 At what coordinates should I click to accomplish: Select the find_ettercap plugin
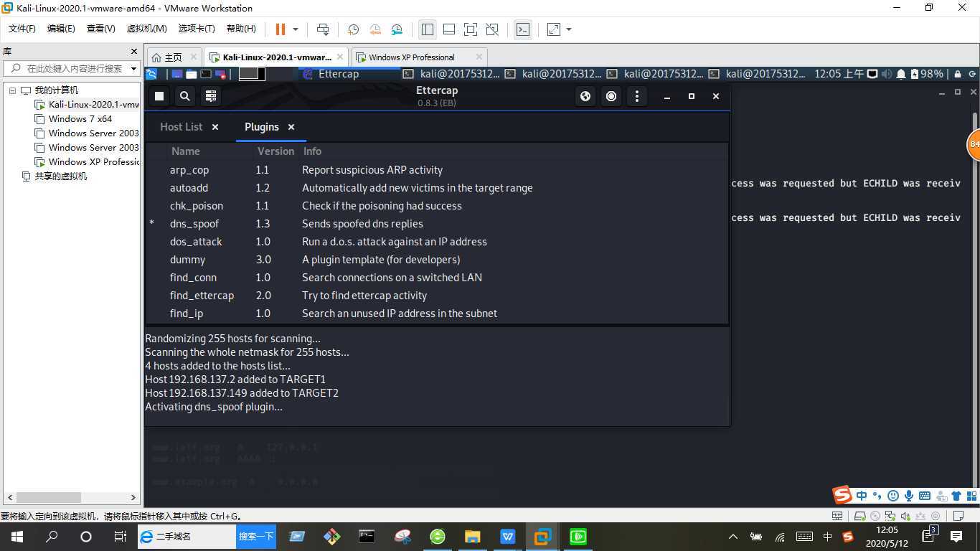[x=437, y=296]
